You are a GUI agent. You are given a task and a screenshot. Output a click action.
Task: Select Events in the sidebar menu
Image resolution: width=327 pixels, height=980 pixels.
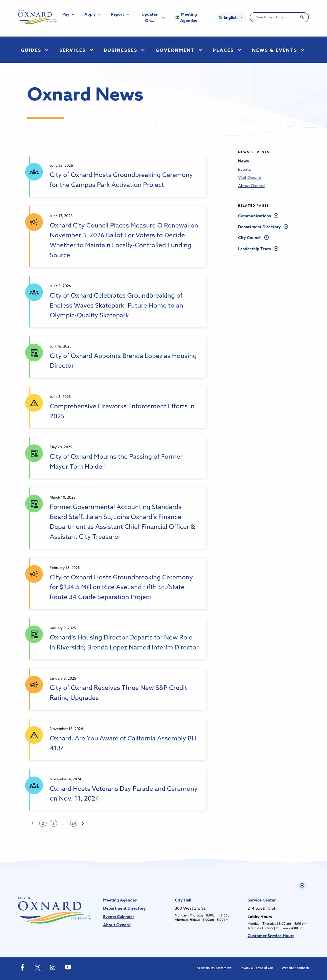(x=244, y=170)
